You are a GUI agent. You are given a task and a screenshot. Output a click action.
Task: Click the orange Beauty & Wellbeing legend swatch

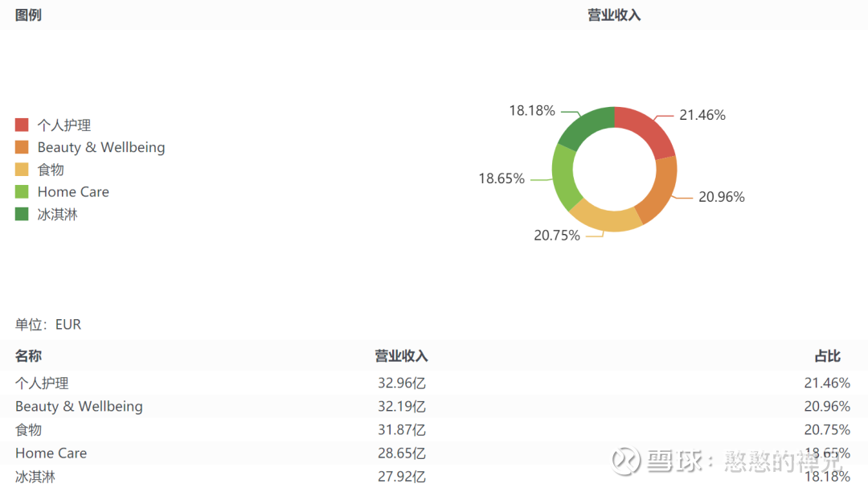(x=22, y=147)
